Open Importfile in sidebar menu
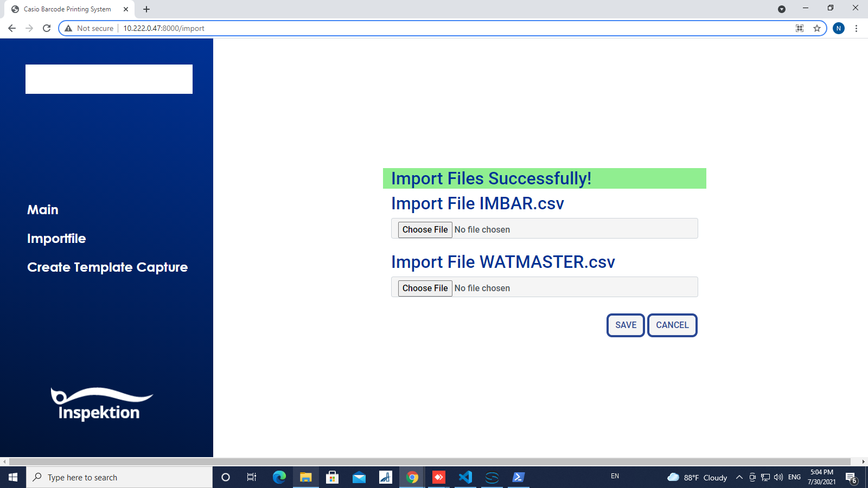 point(56,239)
